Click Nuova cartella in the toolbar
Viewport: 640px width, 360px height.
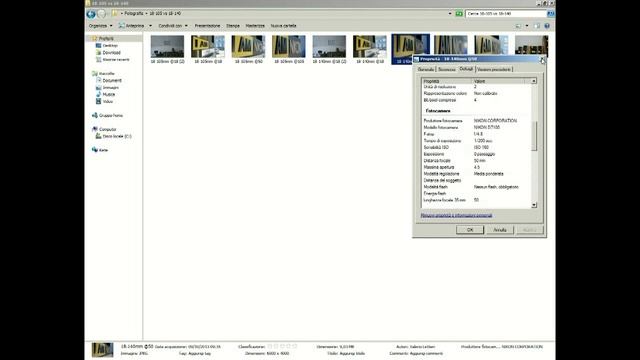coord(284,26)
